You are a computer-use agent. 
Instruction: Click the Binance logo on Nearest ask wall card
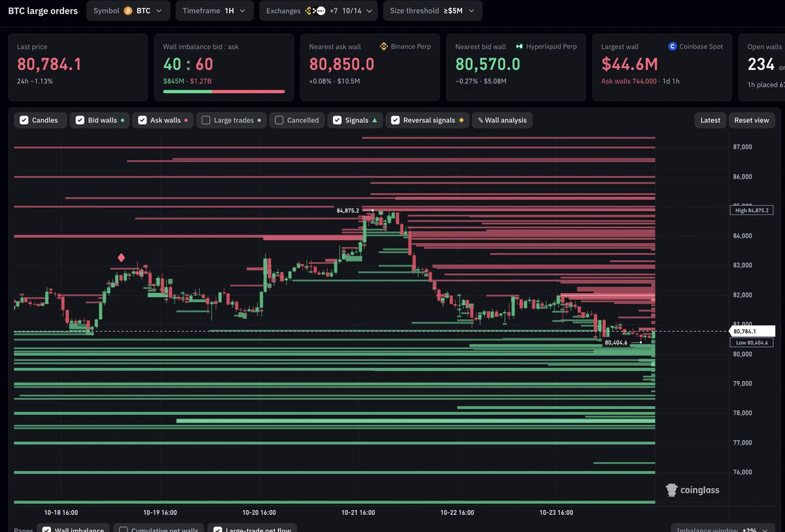coord(384,47)
